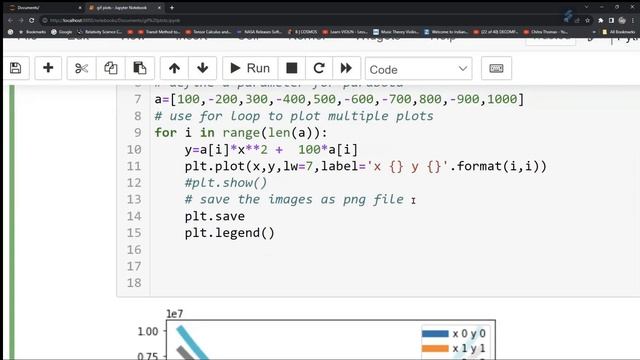Click the save images comment on line 13
The height and width of the screenshot is (360, 640).
point(294,199)
